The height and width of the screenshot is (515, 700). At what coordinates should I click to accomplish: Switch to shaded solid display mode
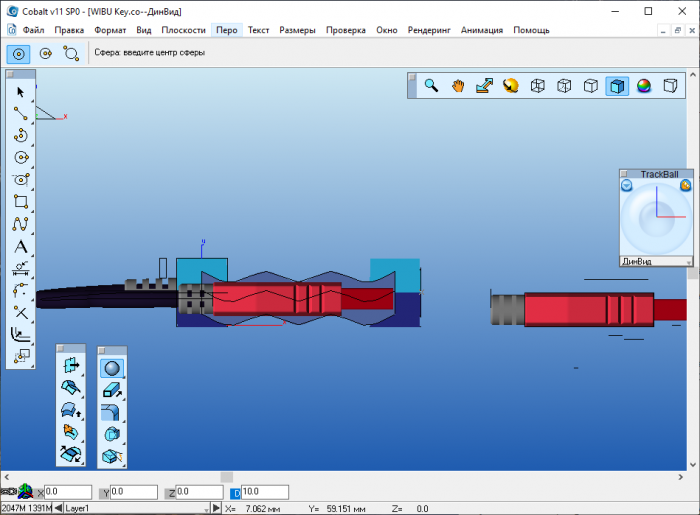(x=617, y=86)
